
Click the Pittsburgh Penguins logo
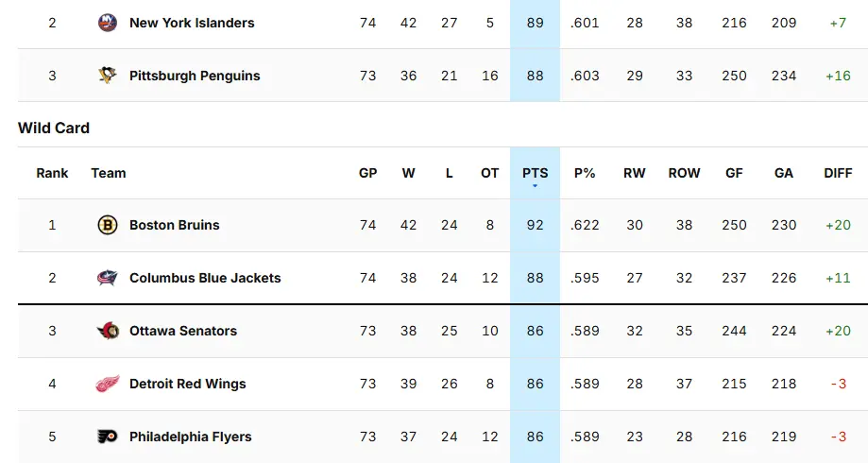click(x=108, y=76)
